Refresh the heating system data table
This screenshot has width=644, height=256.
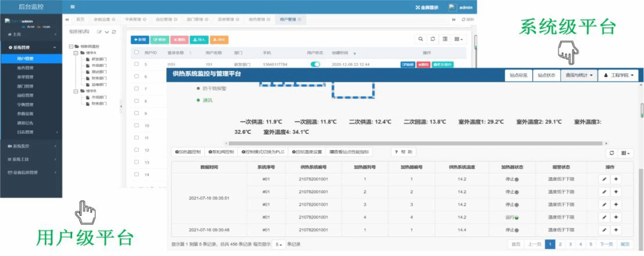pos(611,152)
